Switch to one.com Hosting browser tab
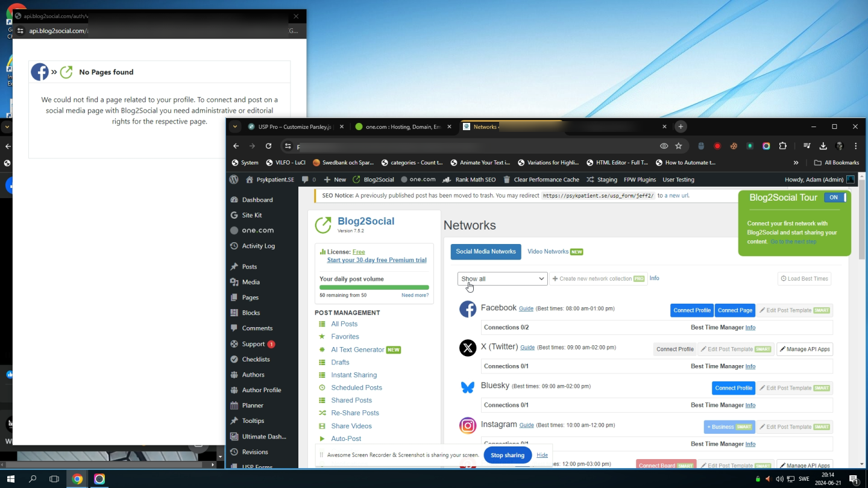Image resolution: width=868 pixels, height=488 pixels. [x=403, y=127]
